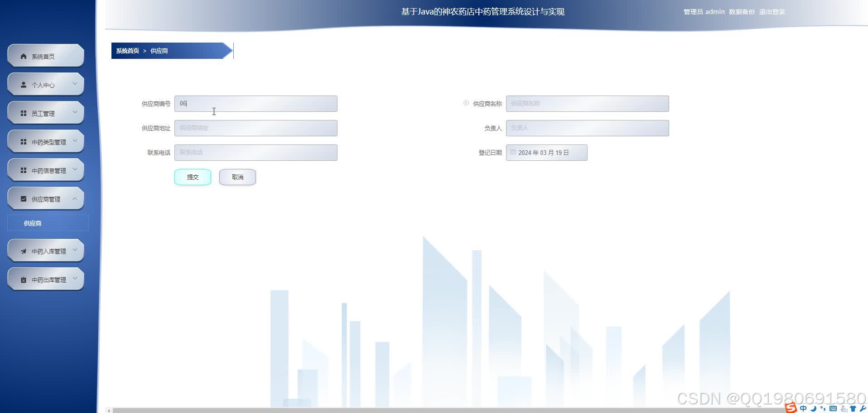Click the 供应商编号 field label
Screen dimensions: 868x413
pyautogui.click(x=156, y=104)
